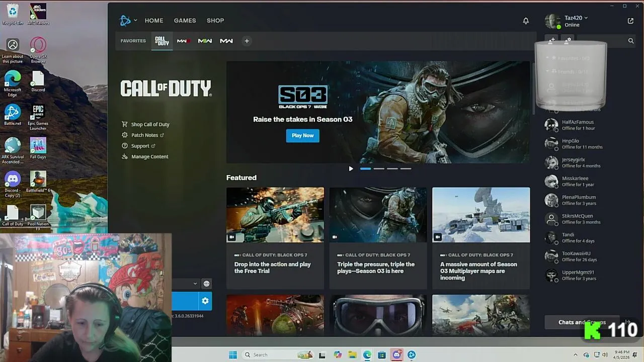Open Discord from the taskbar
This screenshot has width=644, height=362.
(x=396, y=355)
